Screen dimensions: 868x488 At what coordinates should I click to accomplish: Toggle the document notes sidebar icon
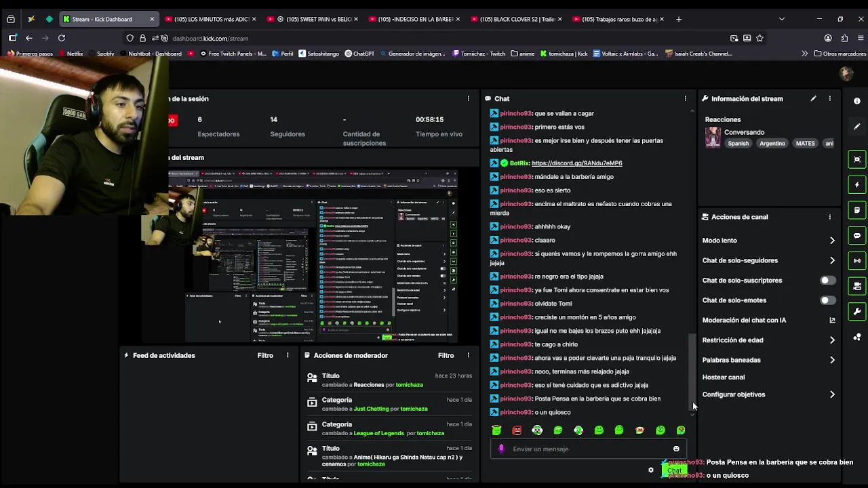point(857,210)
